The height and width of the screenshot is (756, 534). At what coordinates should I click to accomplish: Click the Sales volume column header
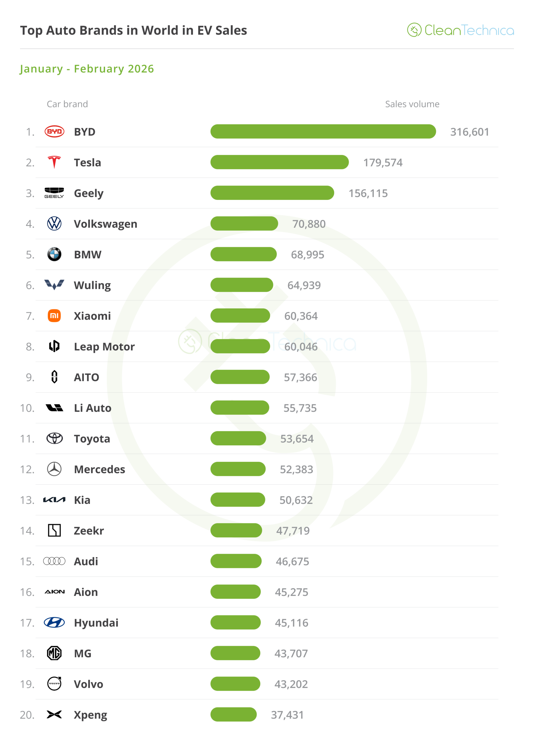click(412, 104)
